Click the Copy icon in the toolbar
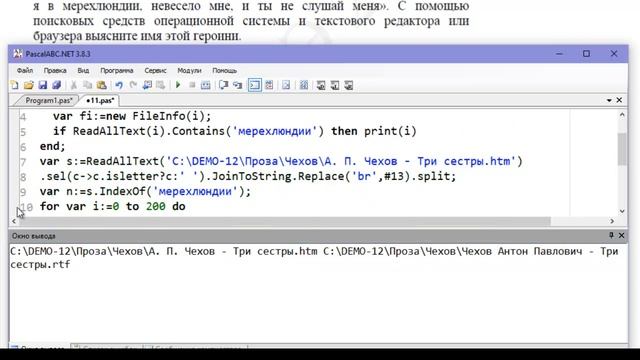Screen dimensions: 640x360 point(87,85)
